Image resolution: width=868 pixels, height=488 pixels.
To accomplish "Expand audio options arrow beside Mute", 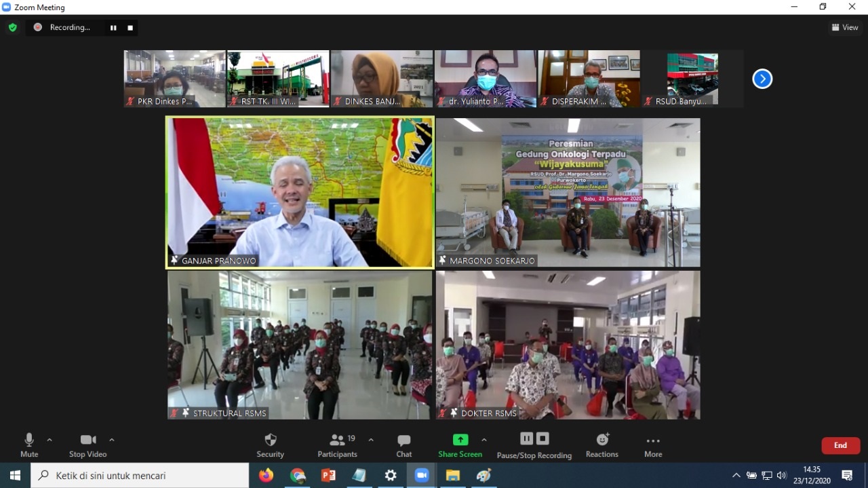I will (50, 440).
